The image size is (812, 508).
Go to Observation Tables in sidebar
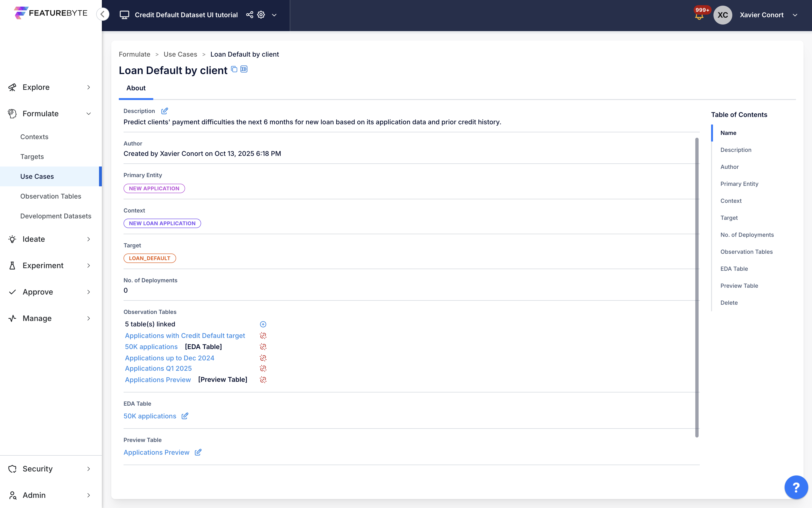[51, 196]
